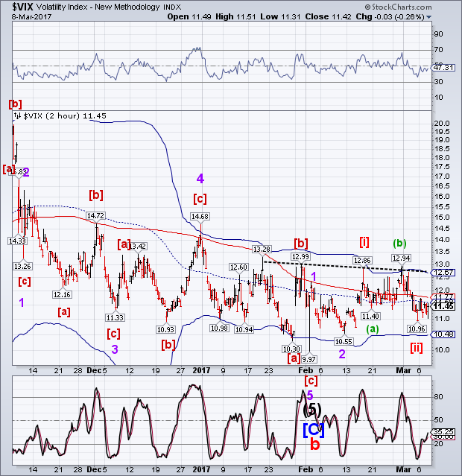
Task: Click the purple wave 3 annotation
Action: point(115,349)
